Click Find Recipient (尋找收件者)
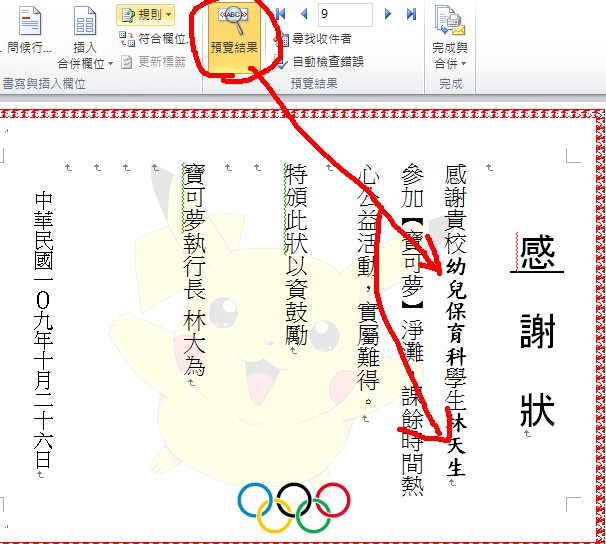The height and width of the screenshot is (544, 606). click(x=314, y=39)
